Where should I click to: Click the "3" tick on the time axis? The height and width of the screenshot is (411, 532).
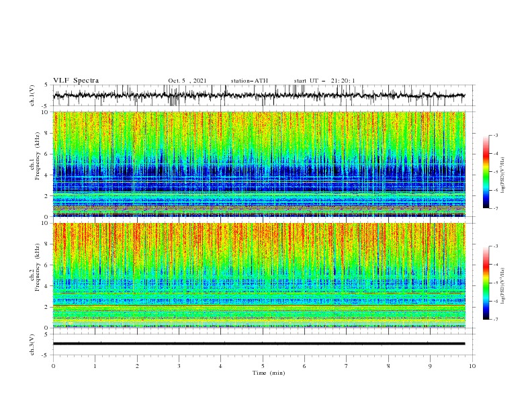(179, 366)
